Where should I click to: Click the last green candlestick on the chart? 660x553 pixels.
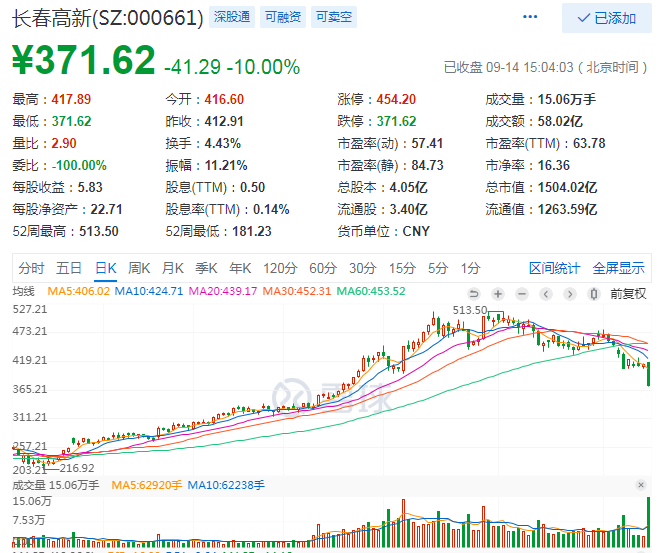coord(648,374)
